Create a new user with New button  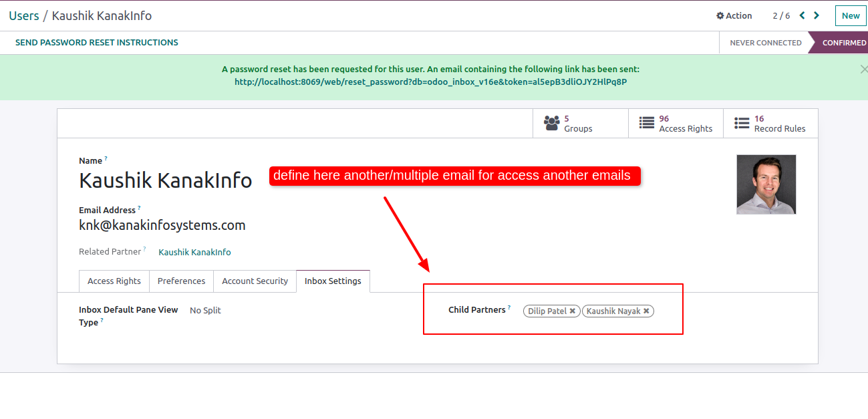[850, 16]
